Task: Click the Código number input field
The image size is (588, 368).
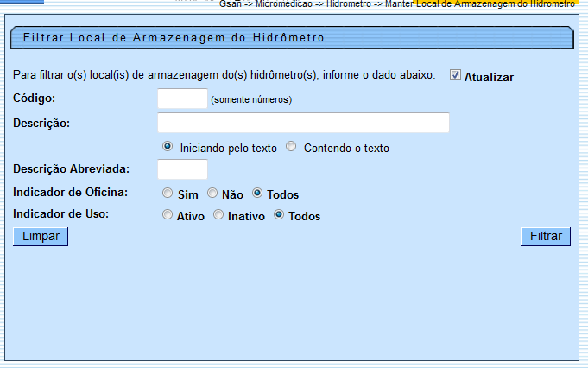Action: click(182, 98)
